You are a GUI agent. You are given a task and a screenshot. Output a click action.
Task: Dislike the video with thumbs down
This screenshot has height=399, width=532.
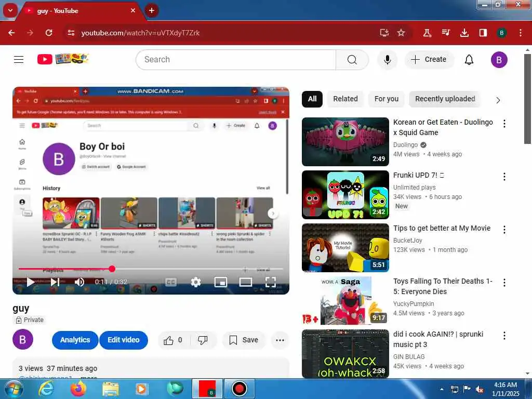click(x=203, y=340)
